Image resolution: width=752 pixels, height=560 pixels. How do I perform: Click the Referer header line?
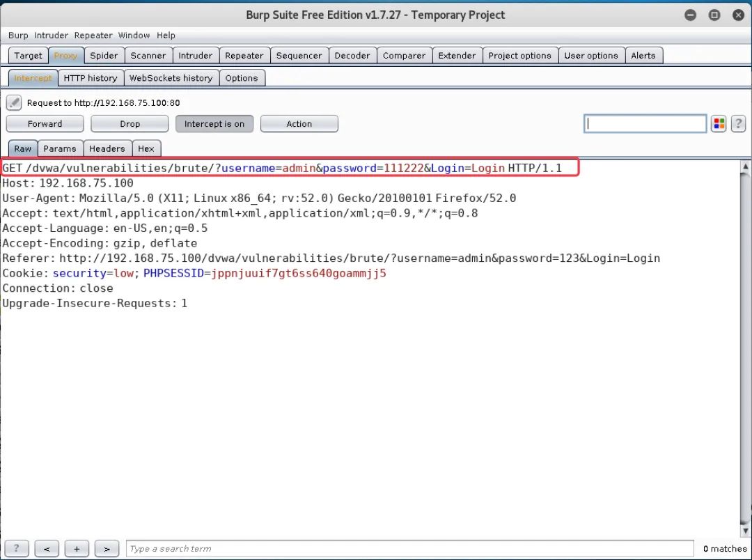tap(331, 258)
